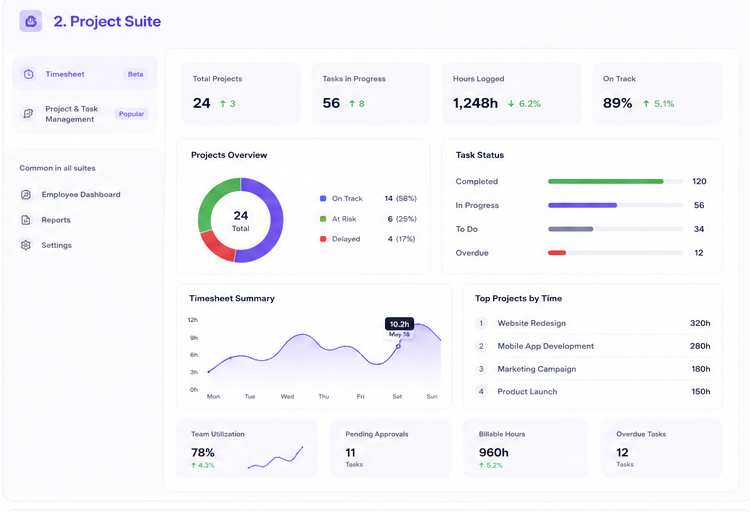The width and height of the screenshot is (750, 512).
Task: Click the Tasks in Progress up arrow
Action: pyautogui.click(x=352, y=103)
